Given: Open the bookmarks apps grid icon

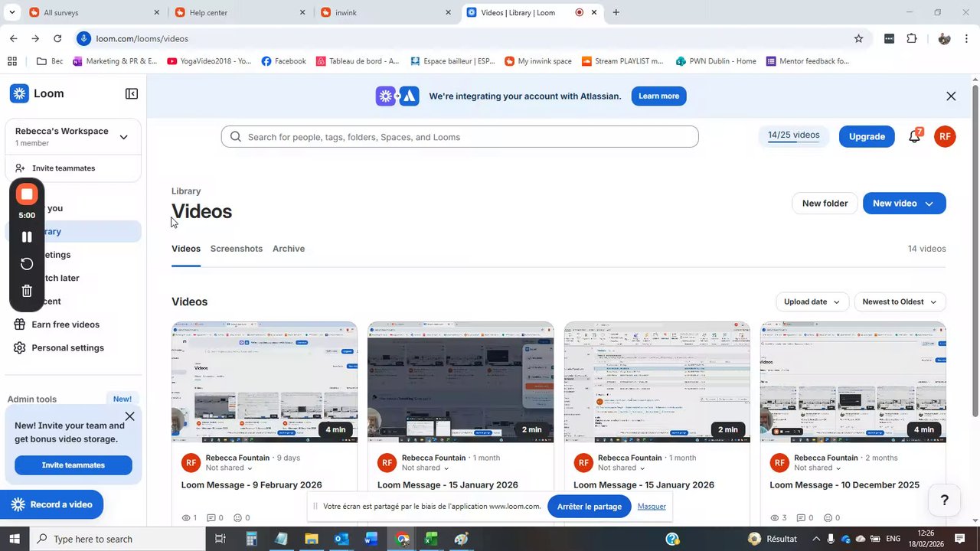Looking at the screenshot, I should point(12,61).
